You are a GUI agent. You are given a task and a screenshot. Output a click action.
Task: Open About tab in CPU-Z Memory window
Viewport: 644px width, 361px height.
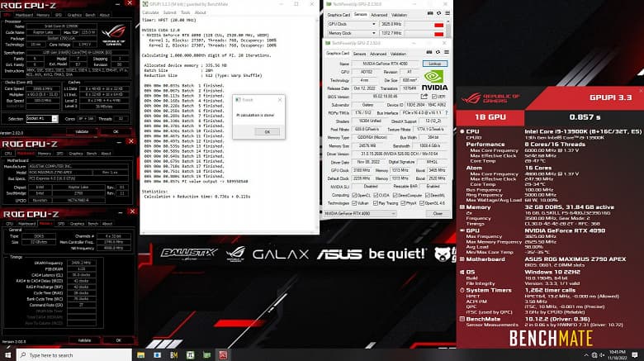[x=107, y=224]
